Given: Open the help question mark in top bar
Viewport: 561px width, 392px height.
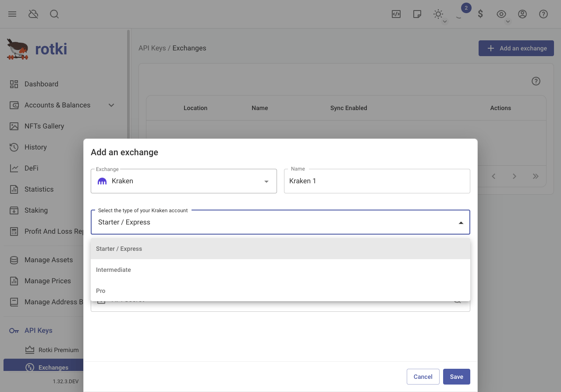Looking at the screenshot, I should pos(543,14).
